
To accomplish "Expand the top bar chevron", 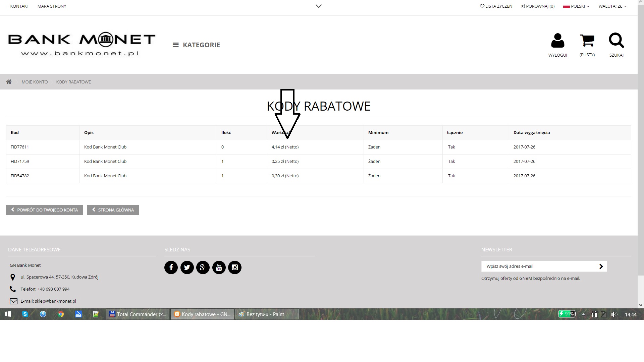I will pyautogui.click(x=319, y=6).
